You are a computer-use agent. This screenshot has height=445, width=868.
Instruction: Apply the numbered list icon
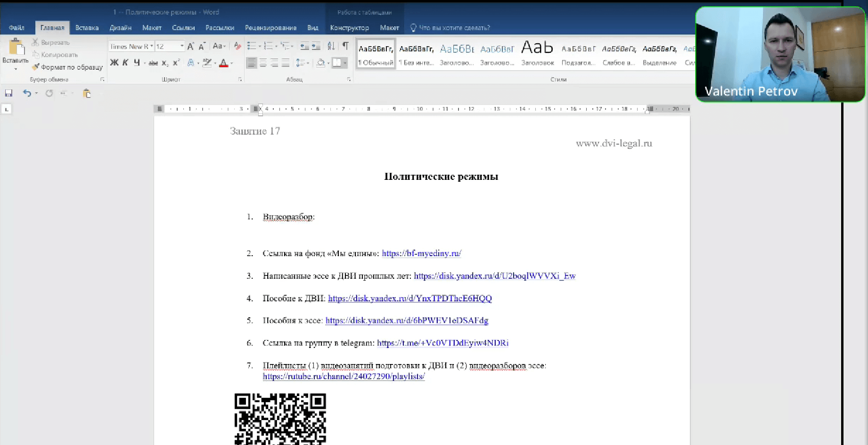click(x=269, y=46)
